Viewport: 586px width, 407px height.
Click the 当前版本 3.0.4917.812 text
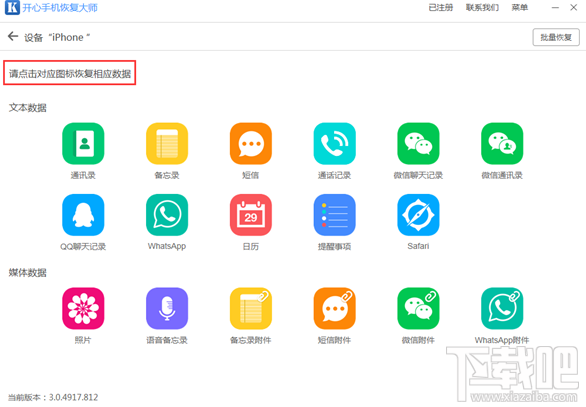(53, 397)
